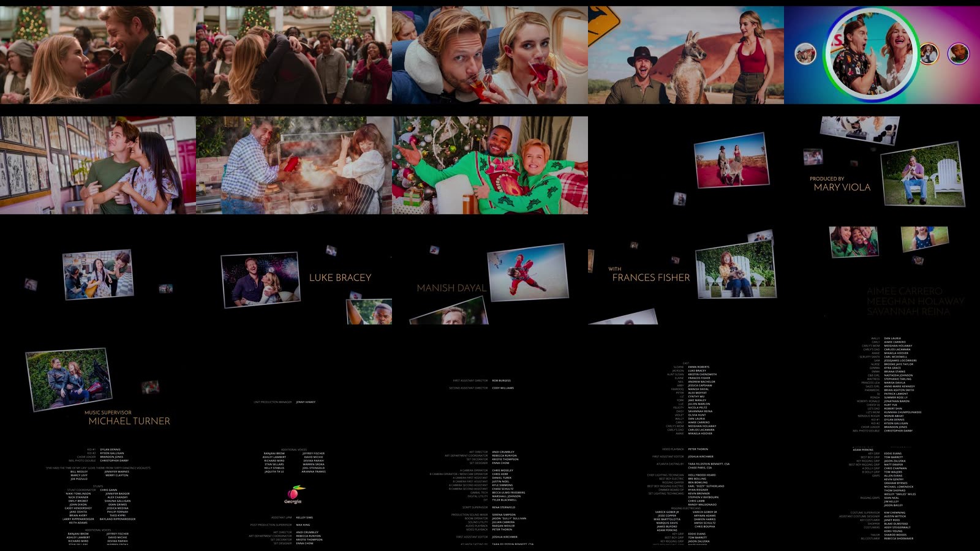Select the couple on a bench photo above MUSIC SUPERVISOR
This screenshot has height=551, width=980.
click(x=69, y=378)
